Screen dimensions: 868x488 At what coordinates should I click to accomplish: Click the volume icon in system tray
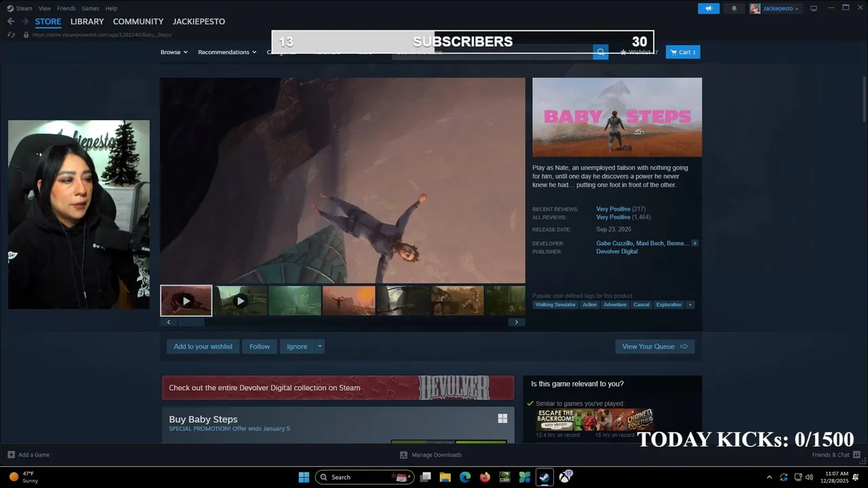809,477
